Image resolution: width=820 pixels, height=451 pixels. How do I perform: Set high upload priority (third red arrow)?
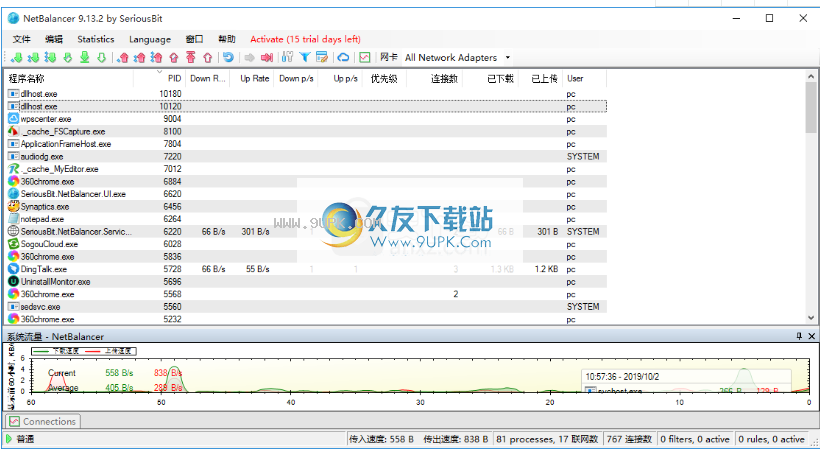pyautogui.click(x=156, y=58)
